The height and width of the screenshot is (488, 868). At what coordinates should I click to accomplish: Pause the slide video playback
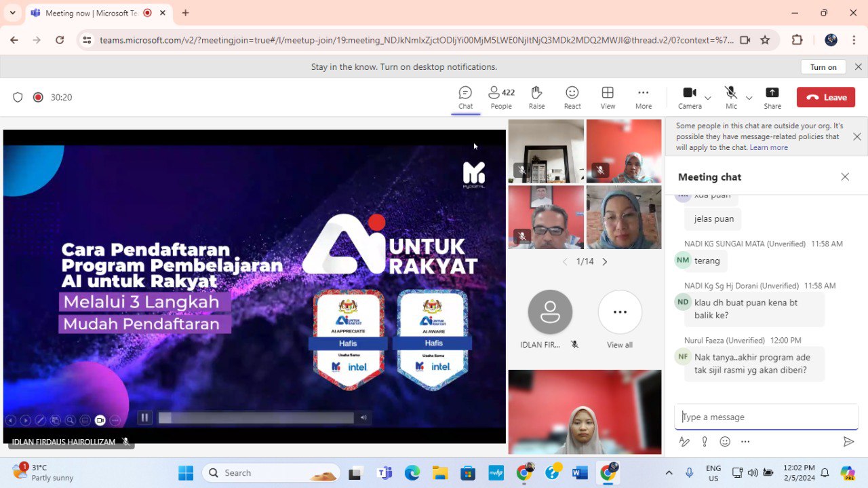pyautogui.click(x=144, y=417)
